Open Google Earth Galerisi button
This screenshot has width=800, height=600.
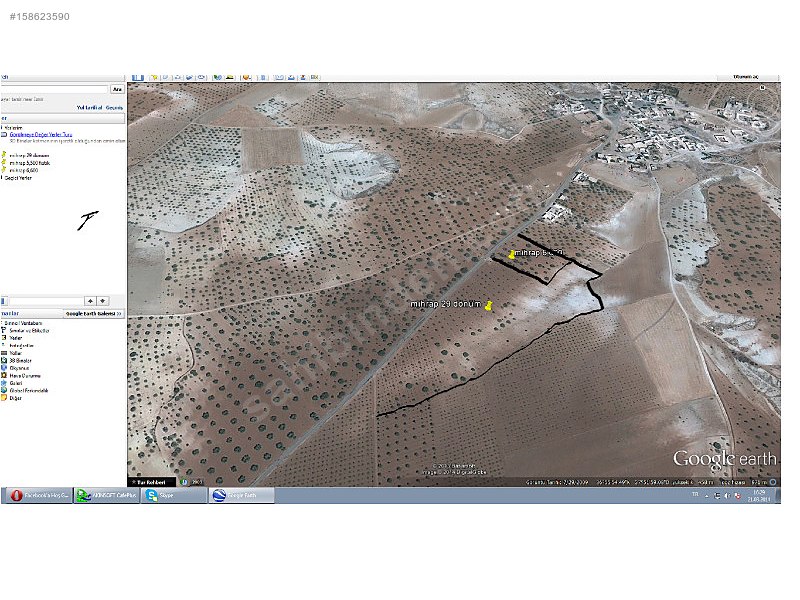point(94,314)
